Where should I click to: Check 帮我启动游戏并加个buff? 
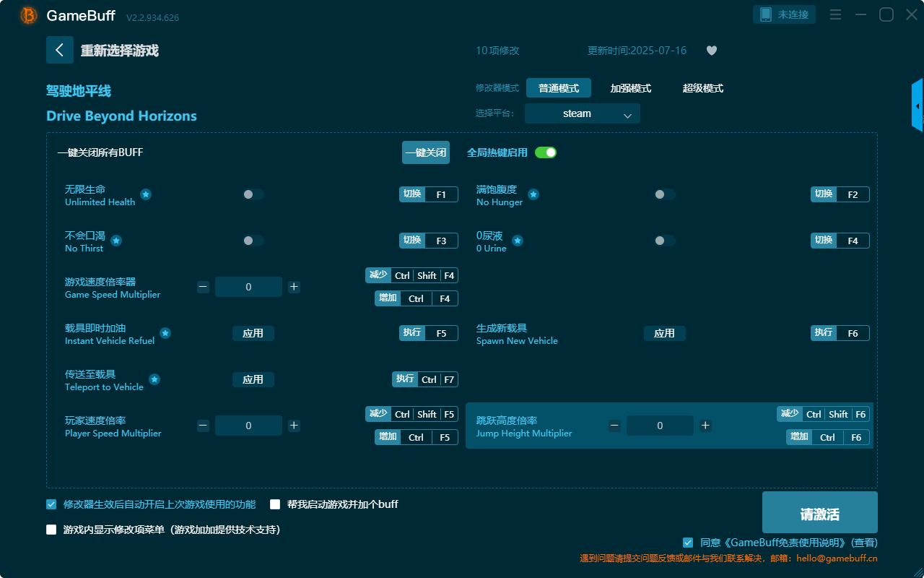coord(275,504)
